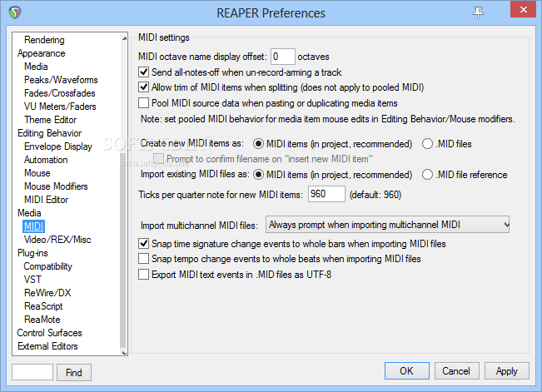The image size is (542, 392).
Task: Open ReWire/DX settings page
Action: coord(47,293)
